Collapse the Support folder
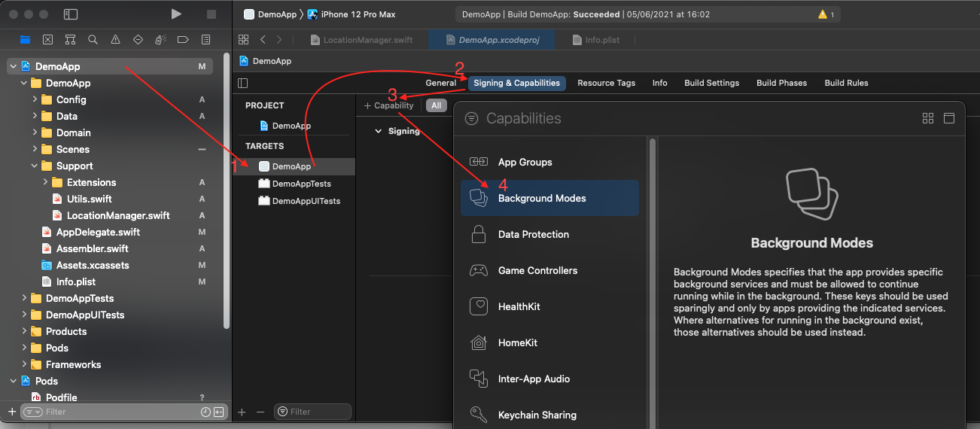The width and height of the screenshot is (980, 429). tap(35, 166)
